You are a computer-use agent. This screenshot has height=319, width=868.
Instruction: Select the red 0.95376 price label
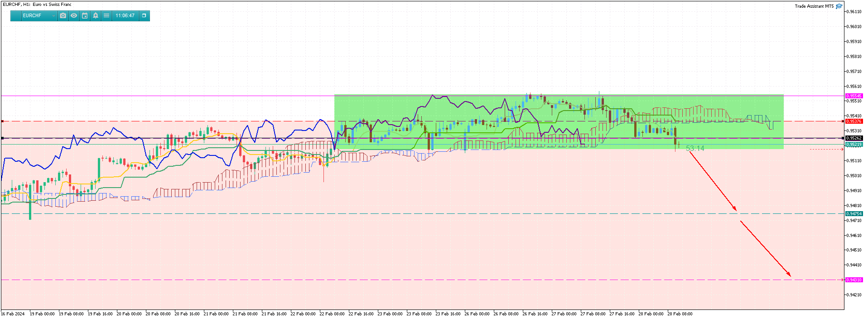(854, 121)
